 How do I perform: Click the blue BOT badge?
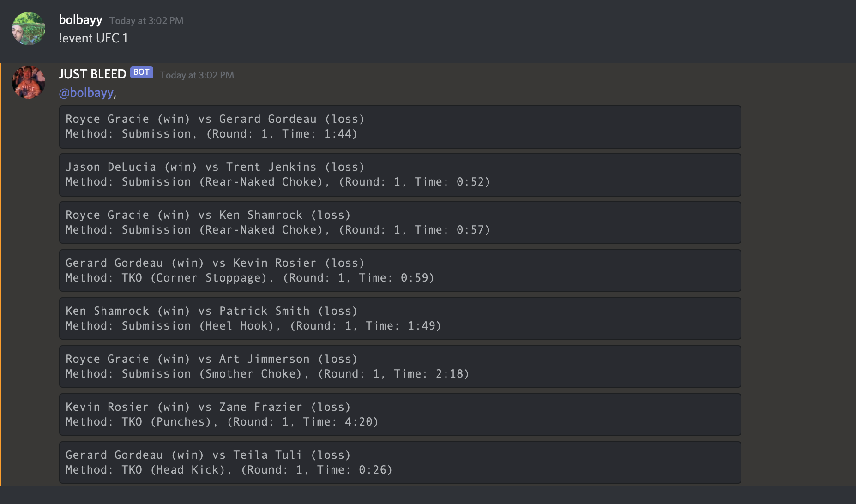pyautogui.click(x=141, y=72)
